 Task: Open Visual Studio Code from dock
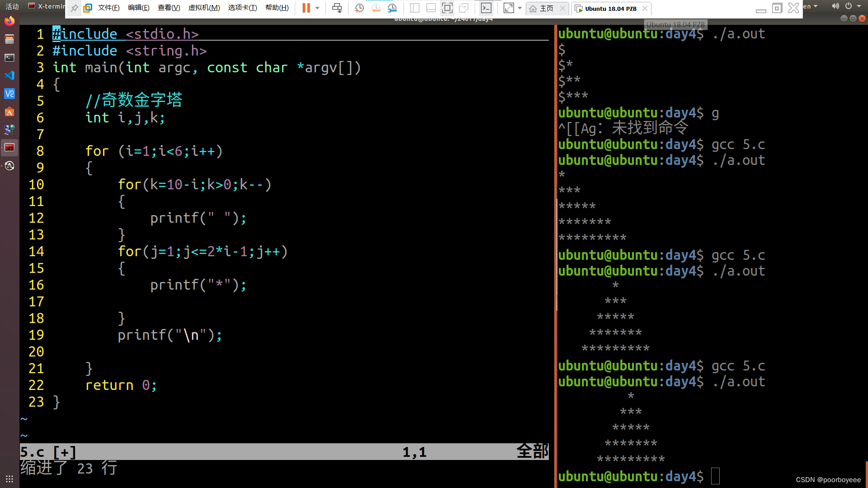coord(9,75)
